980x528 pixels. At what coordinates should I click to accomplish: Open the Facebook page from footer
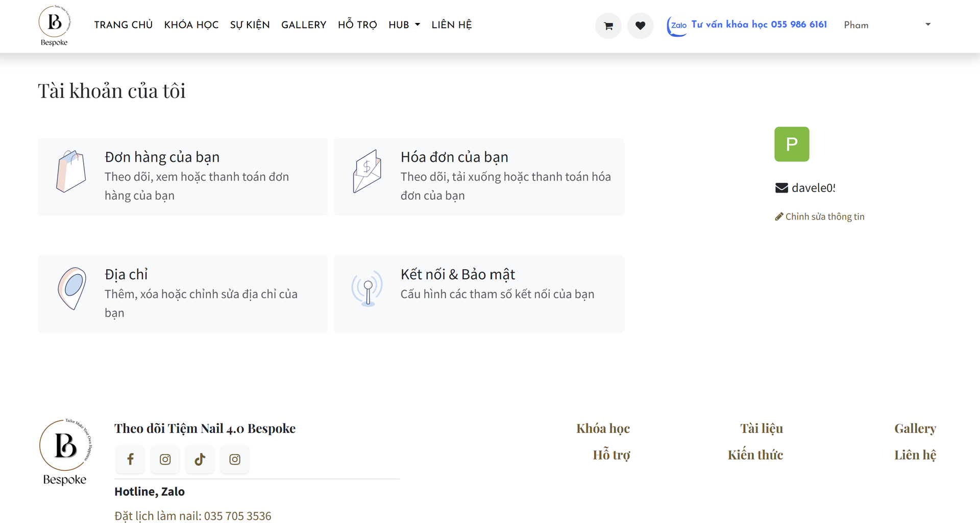(130, 460)
